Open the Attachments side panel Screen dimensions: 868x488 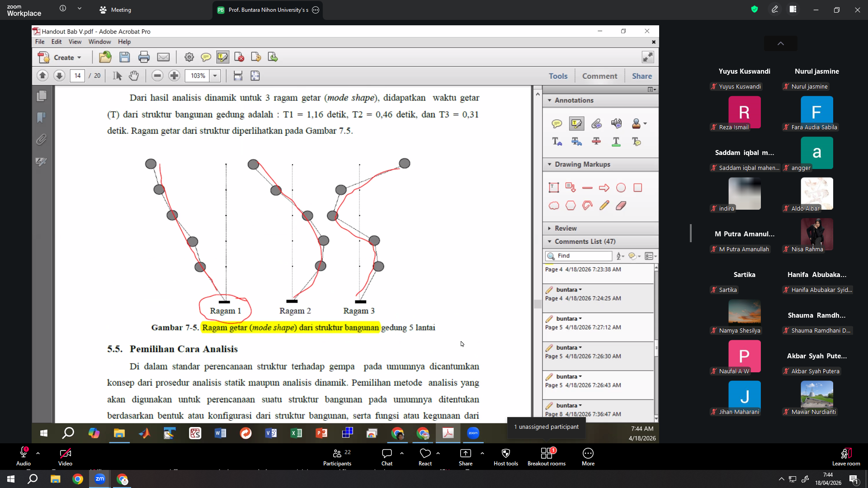[41, 140]
